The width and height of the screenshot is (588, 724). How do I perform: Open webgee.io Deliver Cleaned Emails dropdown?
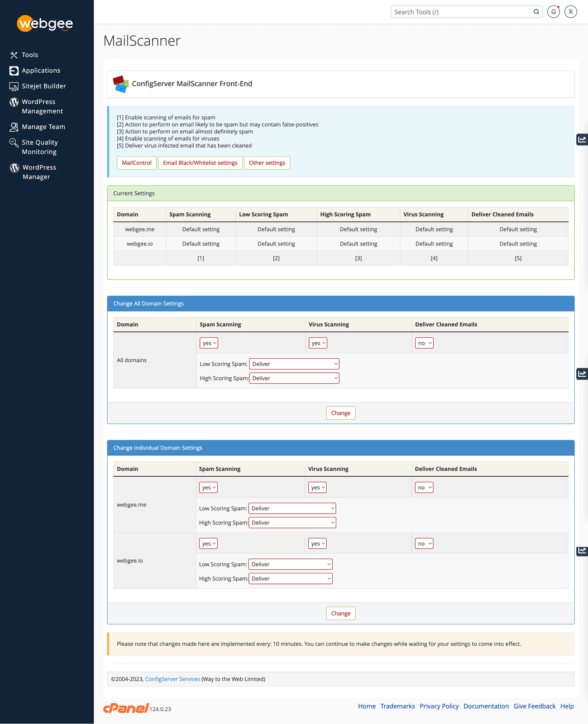pos(424,544)
